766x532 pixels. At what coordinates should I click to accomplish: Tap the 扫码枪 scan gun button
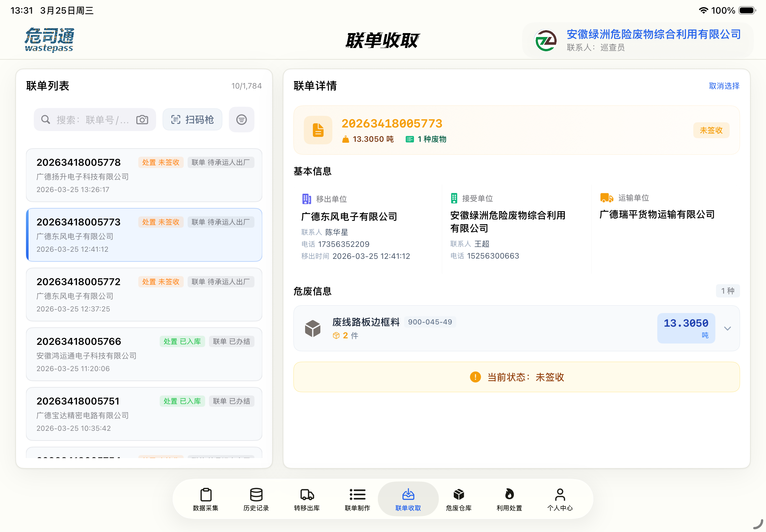click(192, 120)
